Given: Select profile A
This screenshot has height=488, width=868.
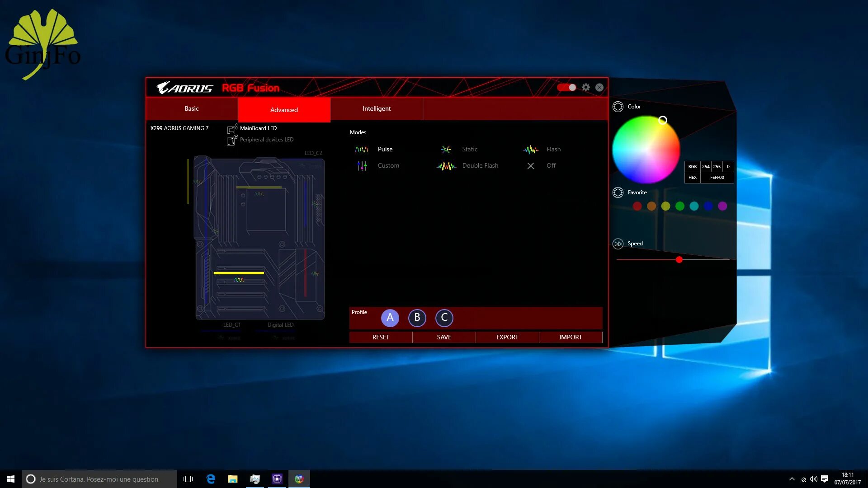Looking at the screenshot, I should [390, 318].
